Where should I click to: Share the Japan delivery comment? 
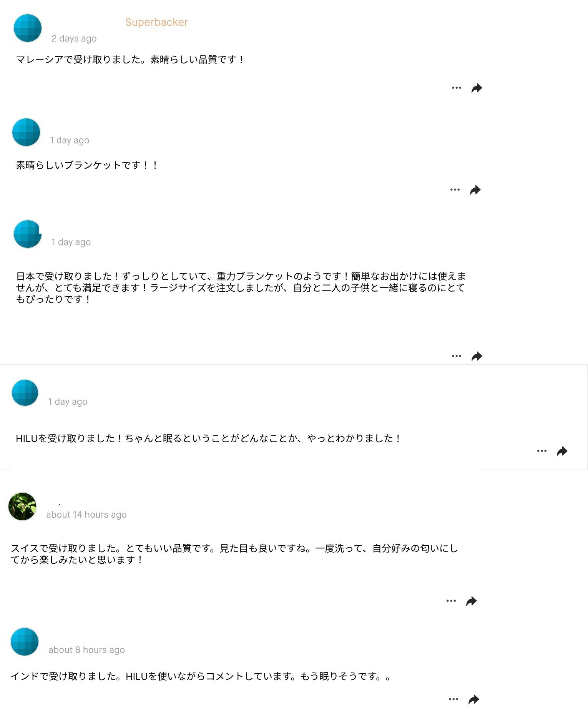(x=477, y=356)
